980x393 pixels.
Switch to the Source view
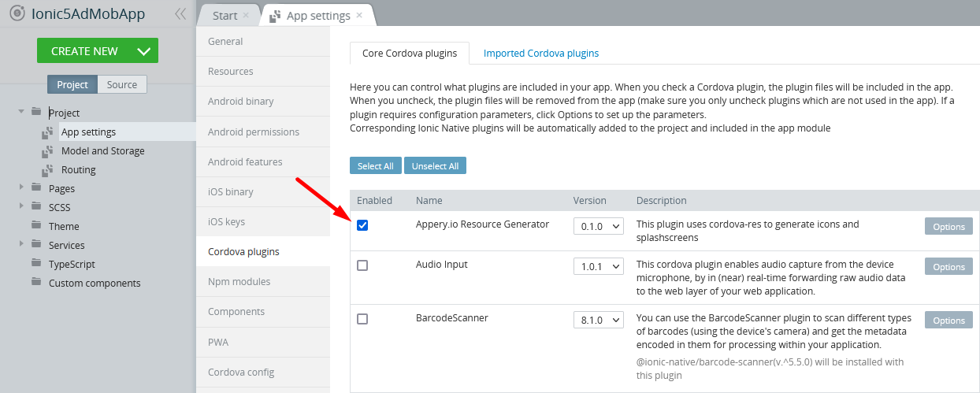click(x=122, y=85)
